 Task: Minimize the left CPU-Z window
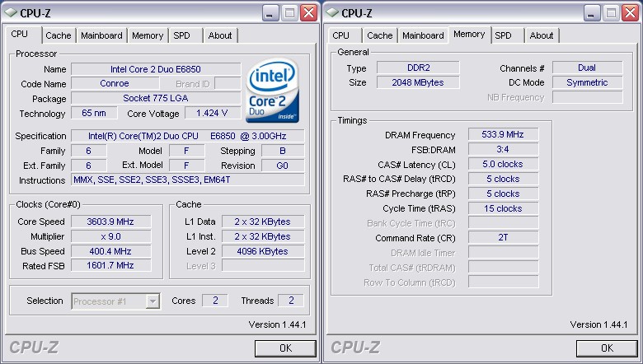coord(270,12)
